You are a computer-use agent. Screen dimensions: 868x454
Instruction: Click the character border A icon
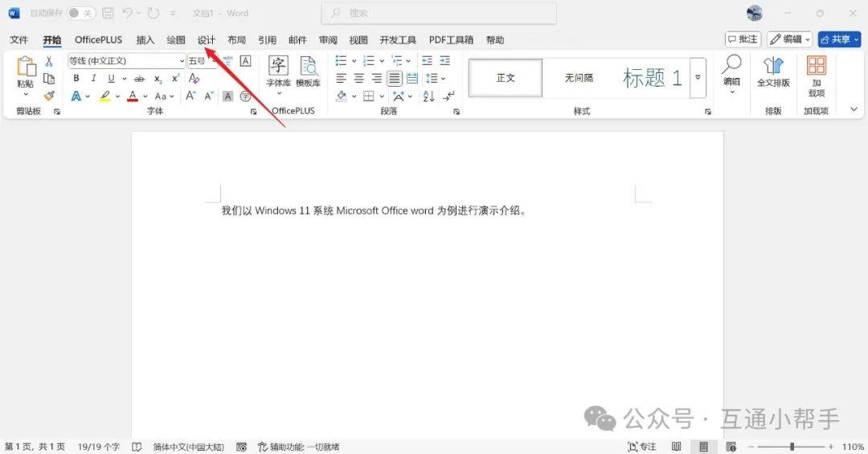point(245,61)
